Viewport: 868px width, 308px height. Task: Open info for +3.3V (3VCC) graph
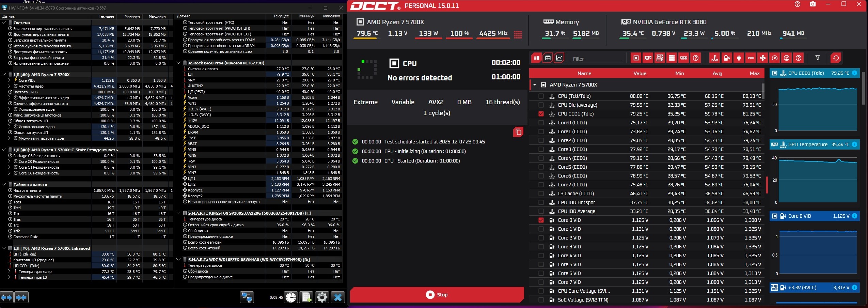tap(854, 288)
